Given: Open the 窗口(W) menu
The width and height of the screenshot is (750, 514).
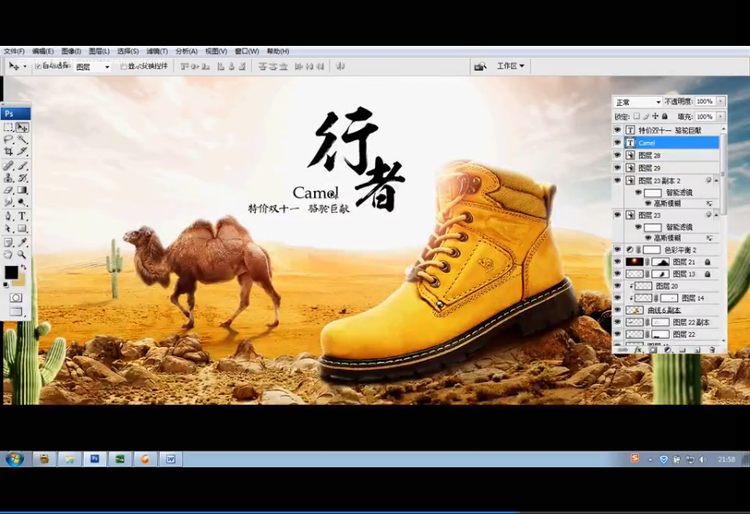Looking at the screenshot, I should coord(247,51).
